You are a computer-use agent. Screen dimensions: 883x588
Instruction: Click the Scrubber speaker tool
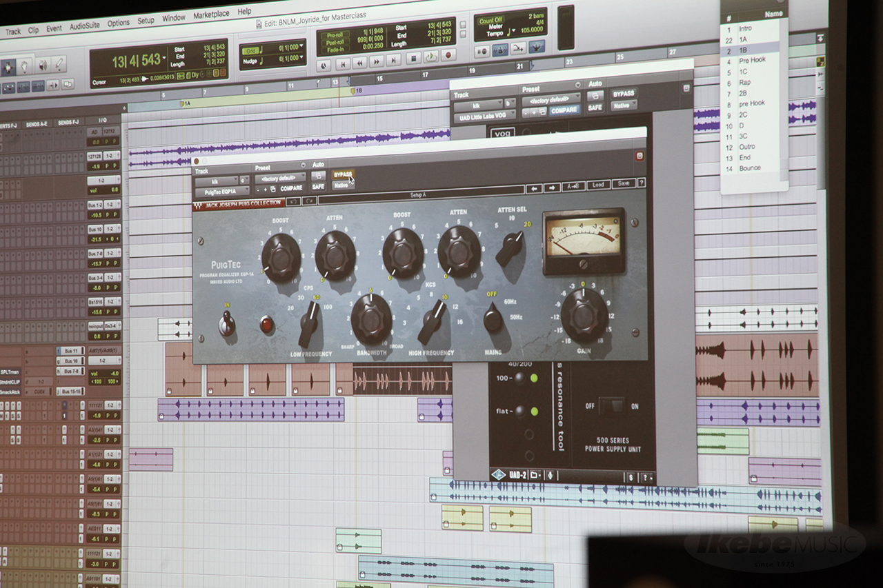pyautogui.click(x=42, y=66)
